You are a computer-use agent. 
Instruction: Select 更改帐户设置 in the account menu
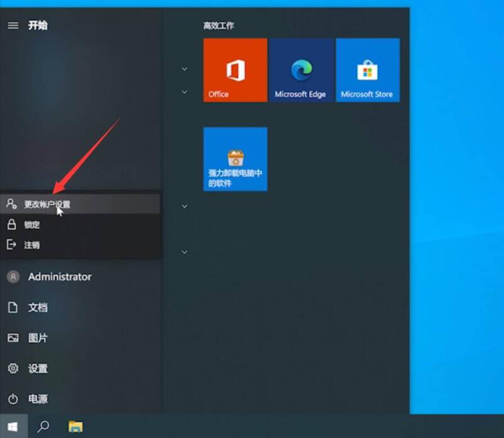(81, 204)
